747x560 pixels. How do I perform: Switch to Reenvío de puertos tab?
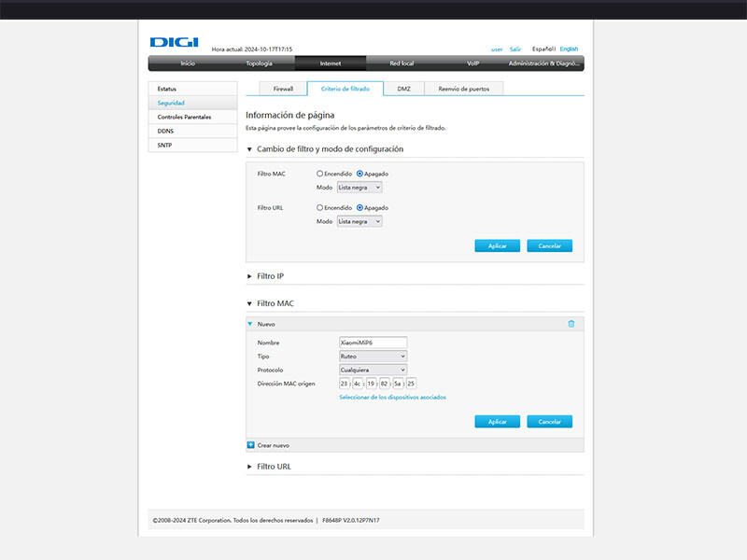pos(463,89)
